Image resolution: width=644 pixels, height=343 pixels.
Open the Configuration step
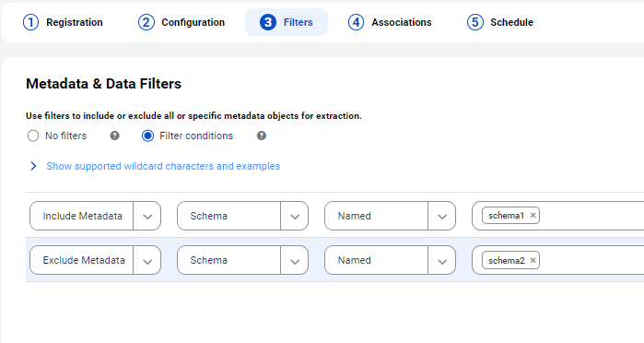pos(181,22)
